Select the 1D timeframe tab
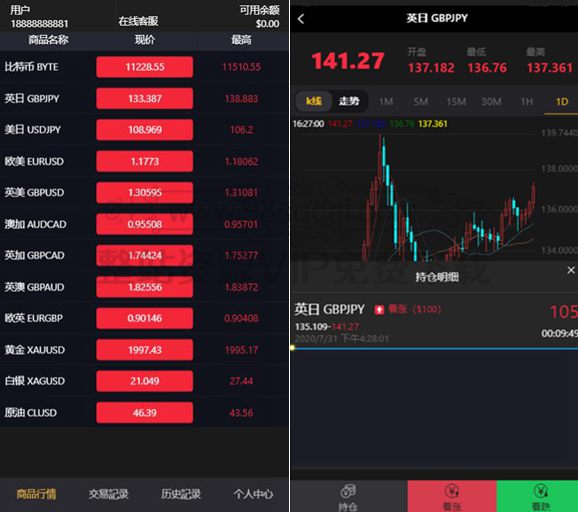 pos(561,102)
